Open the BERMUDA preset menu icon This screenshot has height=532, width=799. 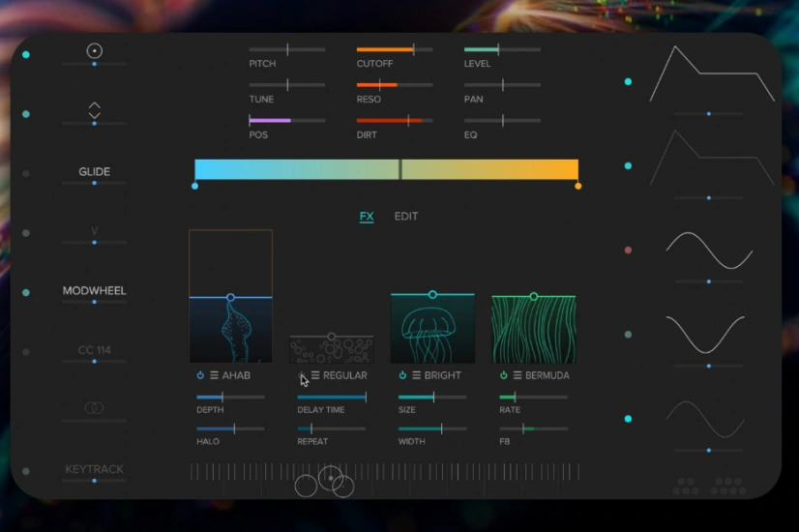pos(518,375)
